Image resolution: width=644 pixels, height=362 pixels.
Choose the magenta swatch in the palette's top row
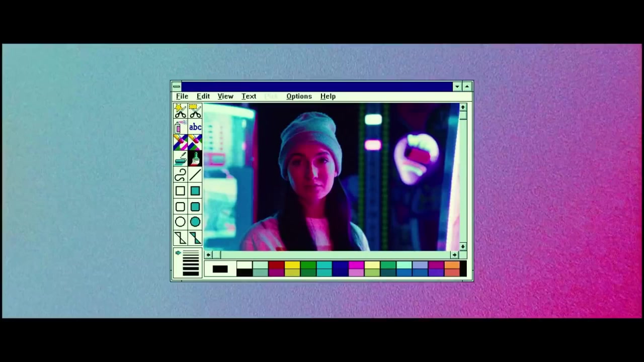coord(356,265)
